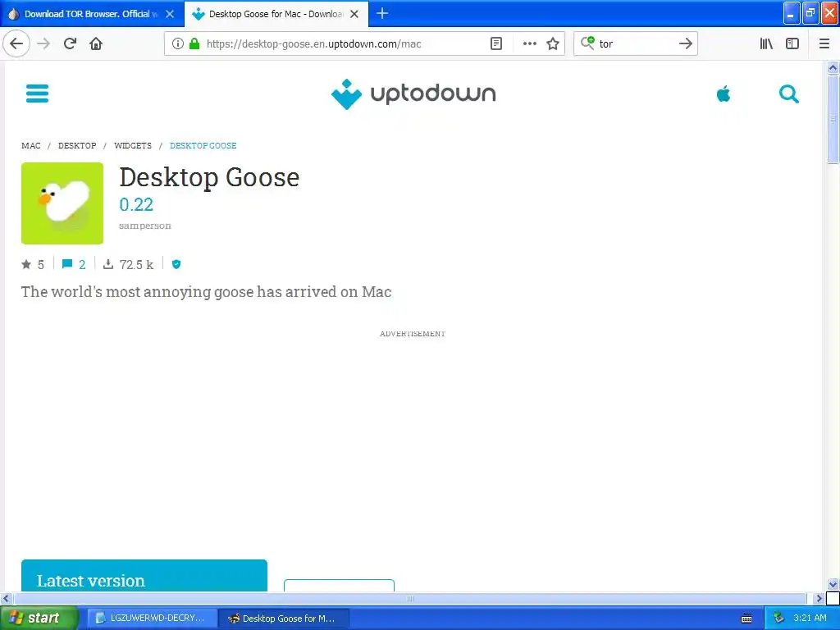Click the DESKTOP breadcrumb link
This screenshot has height=630, width=840.
click(x=77, y=146)
